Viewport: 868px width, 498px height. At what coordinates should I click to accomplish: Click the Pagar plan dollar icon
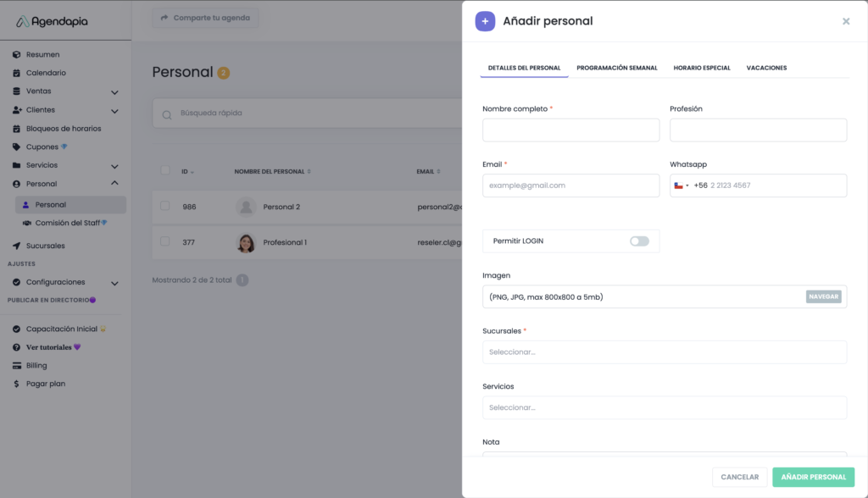pyautogui.click(x=17, y=384)
